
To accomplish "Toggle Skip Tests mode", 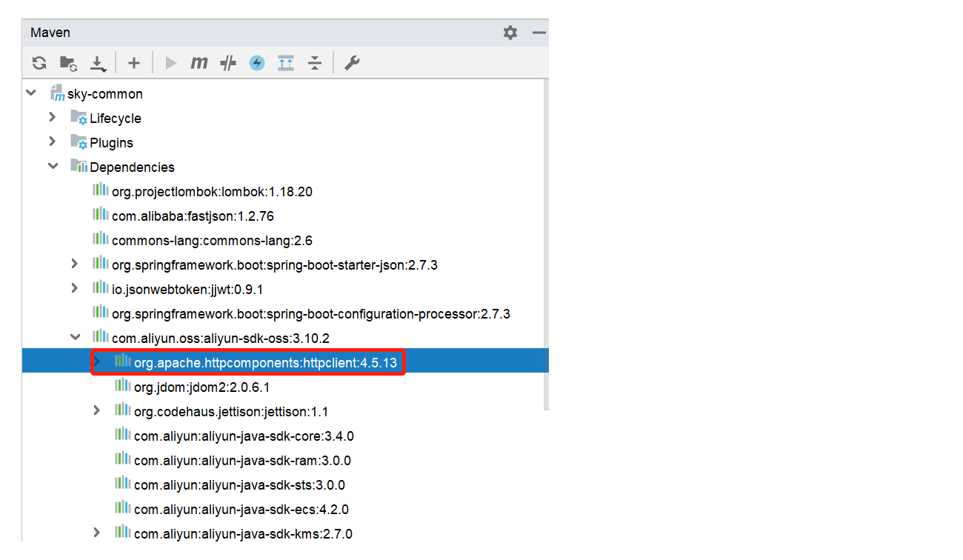I will click(227, 63).
